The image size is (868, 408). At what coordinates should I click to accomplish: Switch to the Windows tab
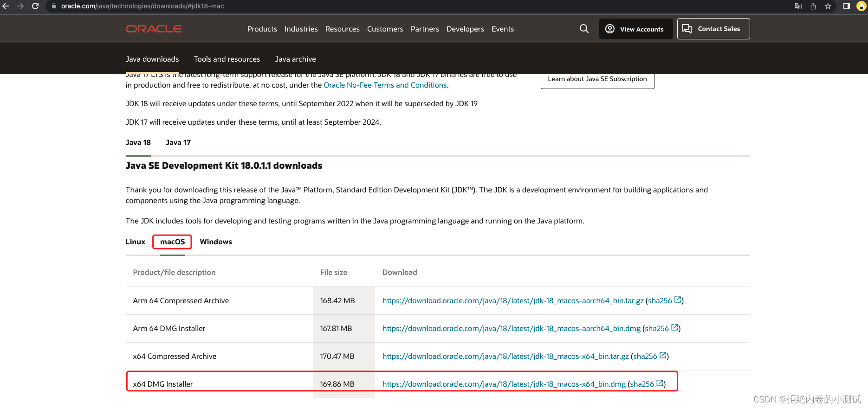point(216,242)
